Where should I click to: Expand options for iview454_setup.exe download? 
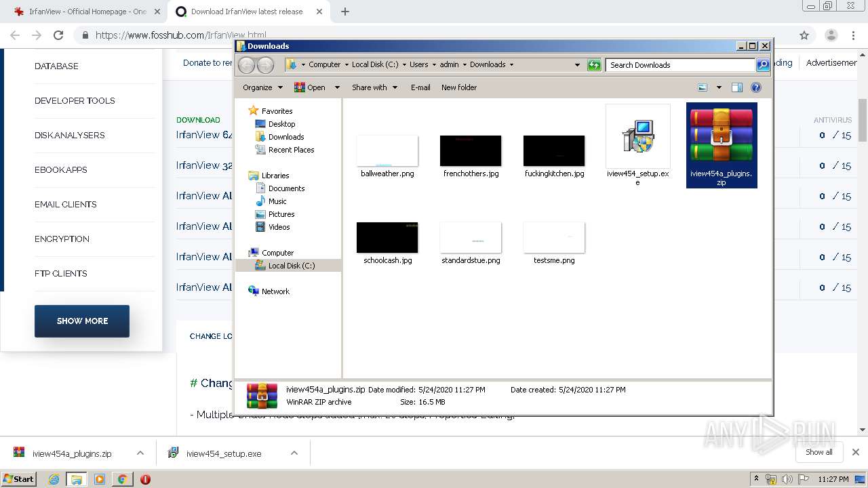point(294,453)
